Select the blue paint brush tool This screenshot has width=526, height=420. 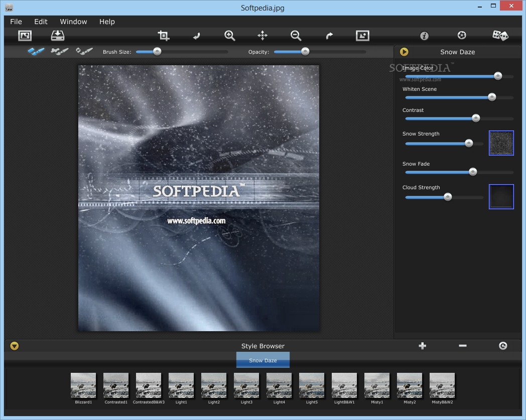(36, 51)
